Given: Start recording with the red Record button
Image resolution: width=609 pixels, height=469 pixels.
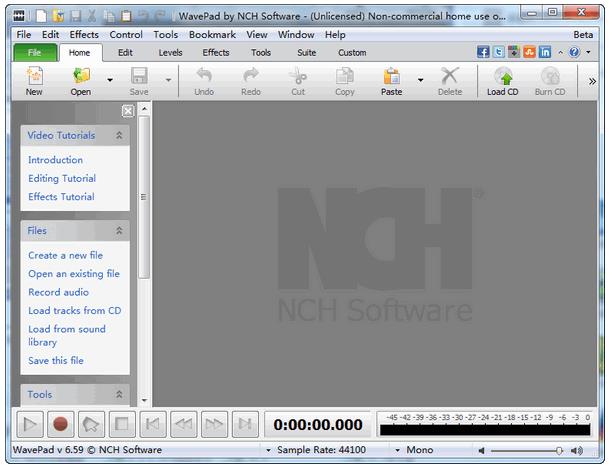Looking at the screenshot, I should 60,424.
